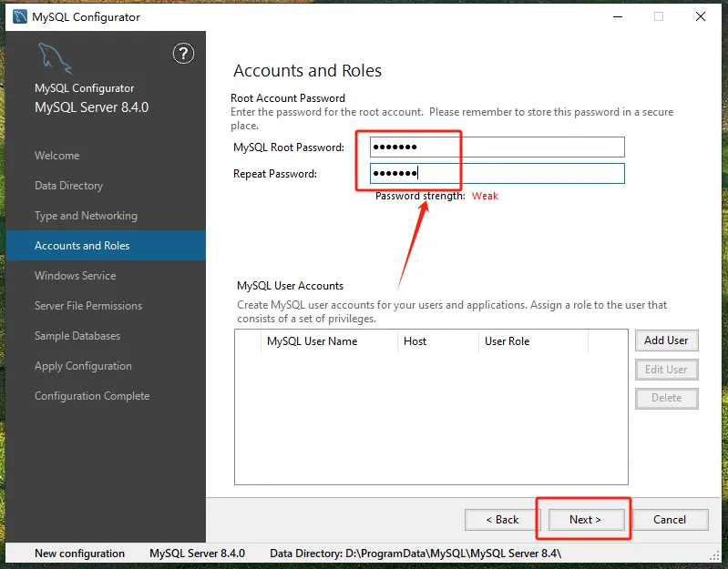Open the help question mark icon
The image size is (728, 569).
(x=183, y=54)
